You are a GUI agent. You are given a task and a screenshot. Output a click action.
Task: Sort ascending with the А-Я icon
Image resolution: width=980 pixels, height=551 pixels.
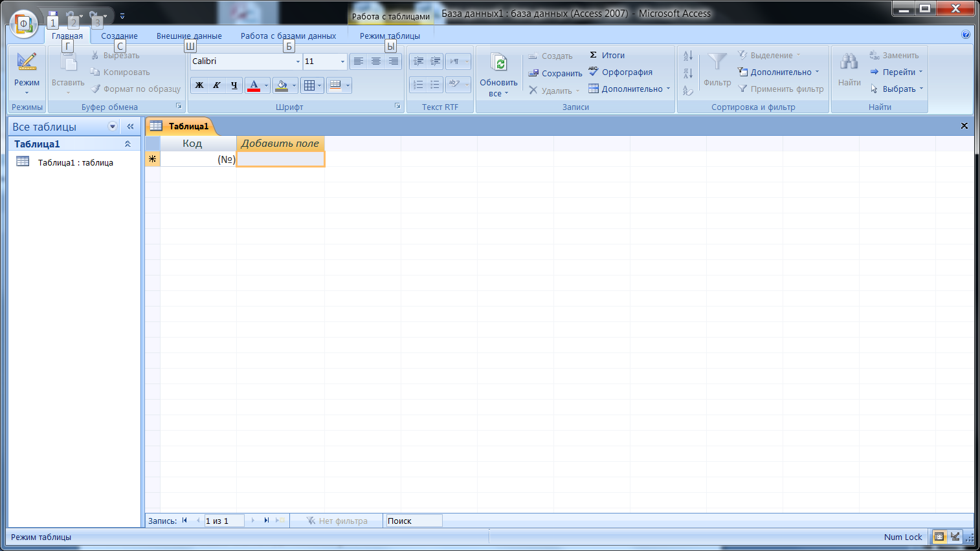(x=688, y=56)
